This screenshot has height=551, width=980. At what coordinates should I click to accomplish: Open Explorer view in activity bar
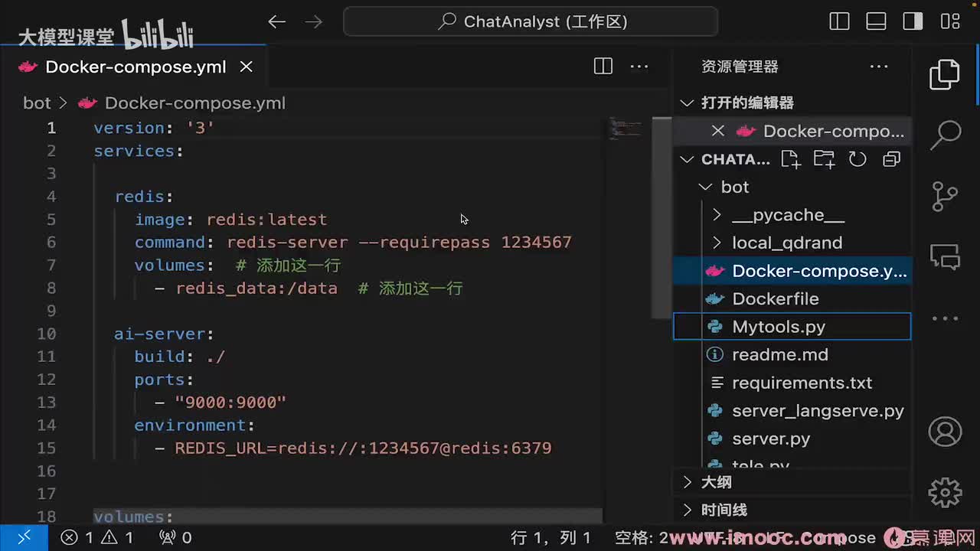point(945,74)
